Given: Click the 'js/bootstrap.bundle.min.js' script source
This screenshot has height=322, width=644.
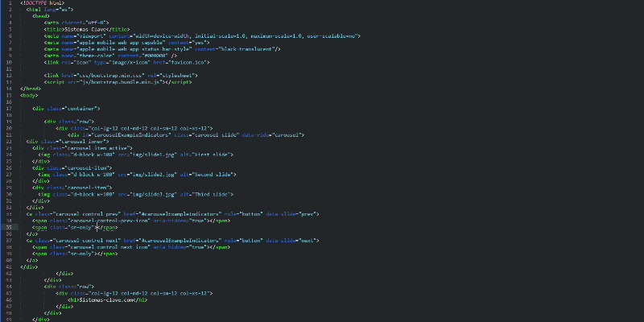Looking at the screenshot, I should pyautogui.click(x=121, y=82).
